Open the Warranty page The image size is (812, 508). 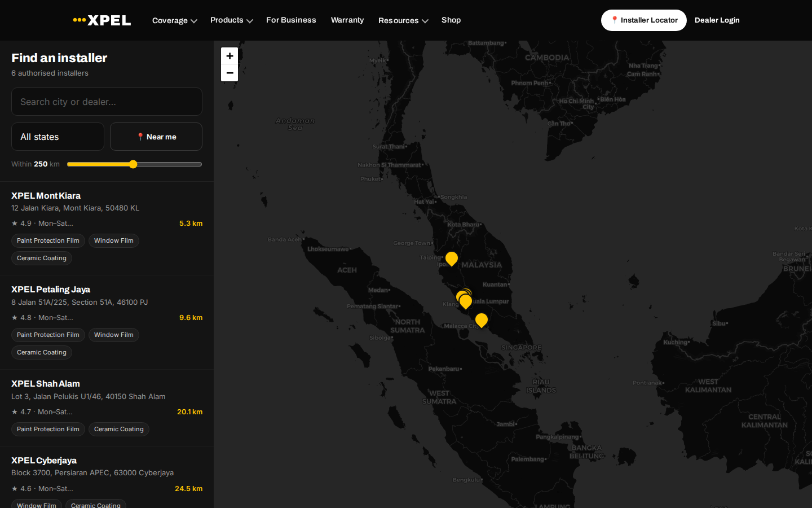point(347,20)
